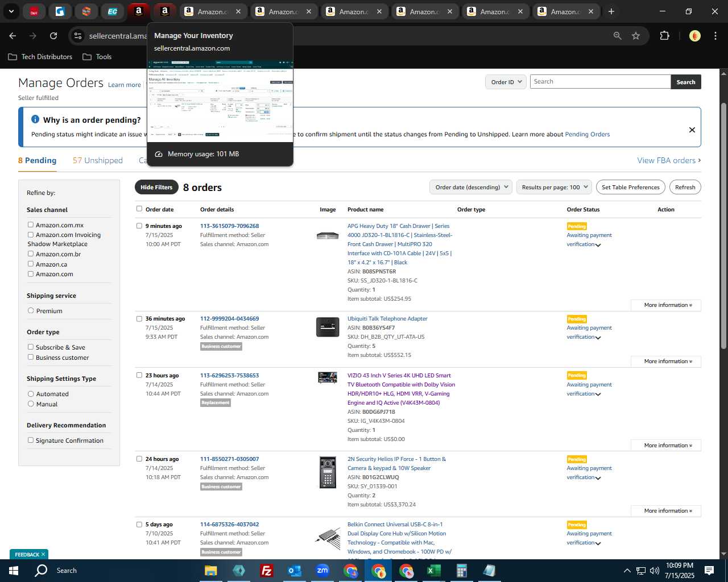Viewport: 728px width, 582px height.
Task: Open Excel from the taskbar
Action: pyautogui.click(x=433, y=571)
